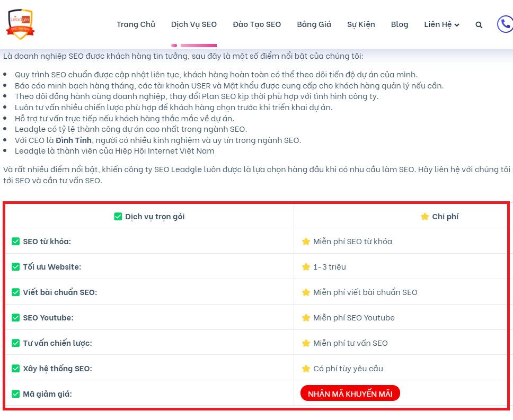The width and height of the screenshot is (513, 420).
Task: Click the Leadgle shield logo
Action: tap(21, 24)
